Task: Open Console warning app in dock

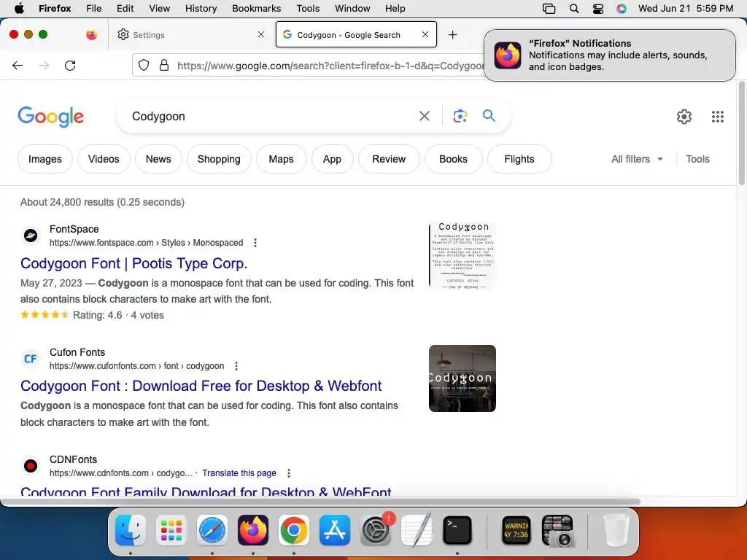Action: tap(516, 529)
